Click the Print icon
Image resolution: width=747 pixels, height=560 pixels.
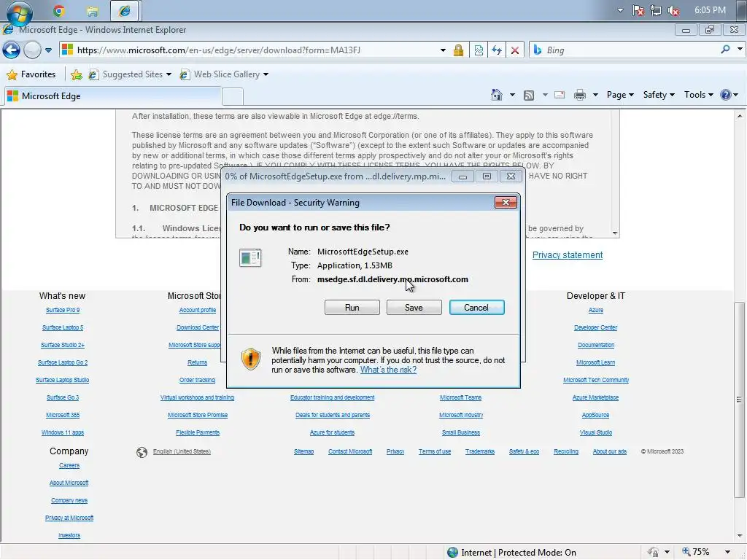coord(579,95)
